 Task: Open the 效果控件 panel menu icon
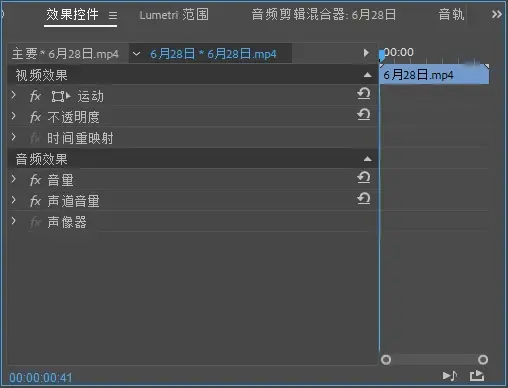tap(113, 15)
